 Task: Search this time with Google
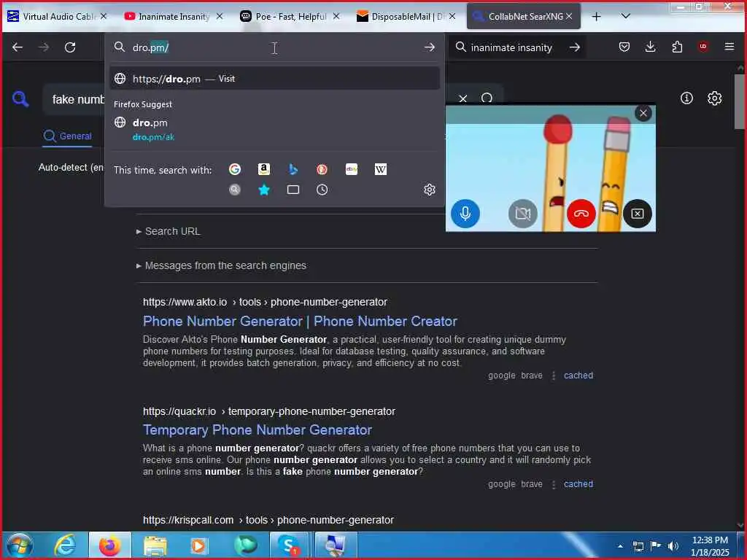point(235,169)
